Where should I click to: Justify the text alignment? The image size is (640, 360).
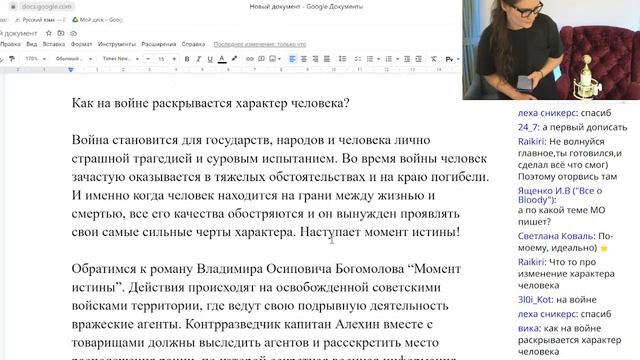click(x=327, y=59)
